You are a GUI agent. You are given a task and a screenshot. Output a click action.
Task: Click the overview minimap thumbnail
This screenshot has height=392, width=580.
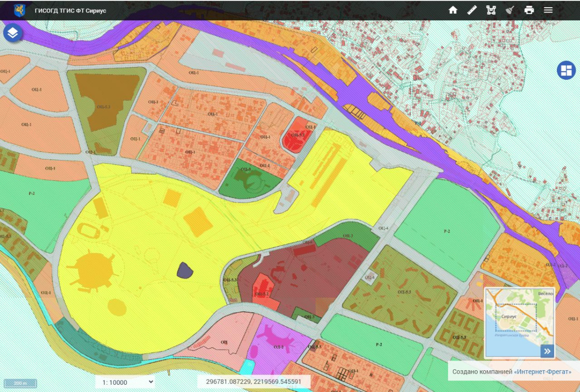[520, 323]
